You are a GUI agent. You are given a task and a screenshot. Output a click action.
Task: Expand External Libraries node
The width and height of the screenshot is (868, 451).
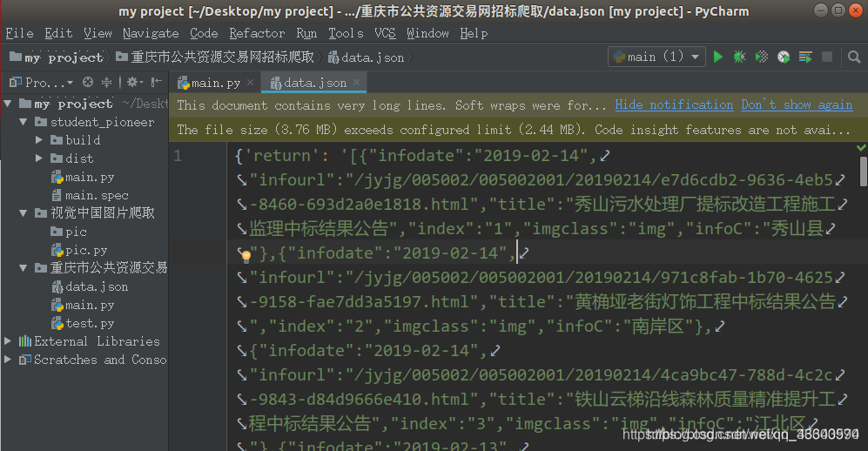[x=8, y=341]
